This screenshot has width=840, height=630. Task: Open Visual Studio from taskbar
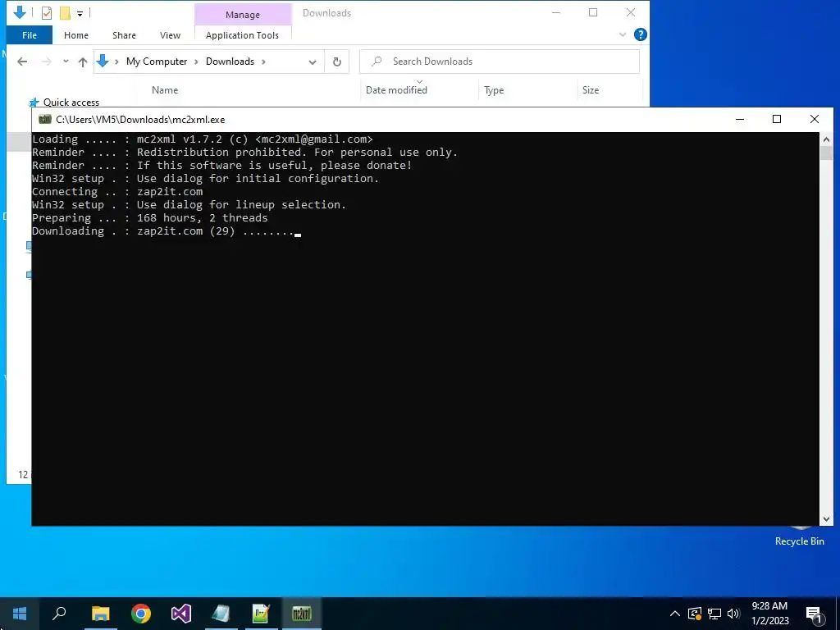pos(181,614)
